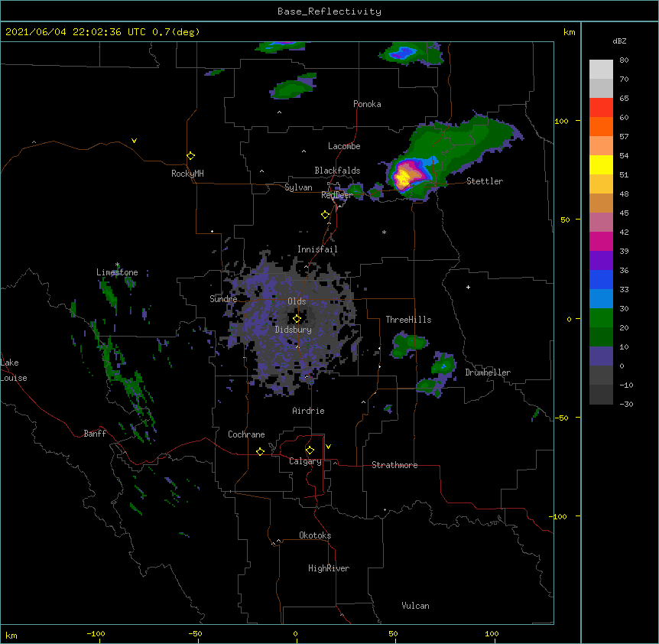
Task: Pick the lightest gray swatch atop dBZ legend
Action: (x=601, y=69)
